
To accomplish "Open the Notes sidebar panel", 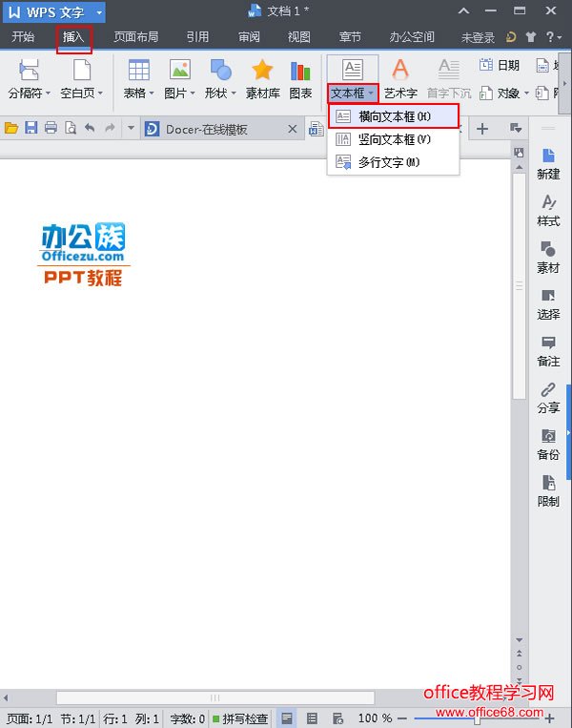I will click(x=548, y=351).
